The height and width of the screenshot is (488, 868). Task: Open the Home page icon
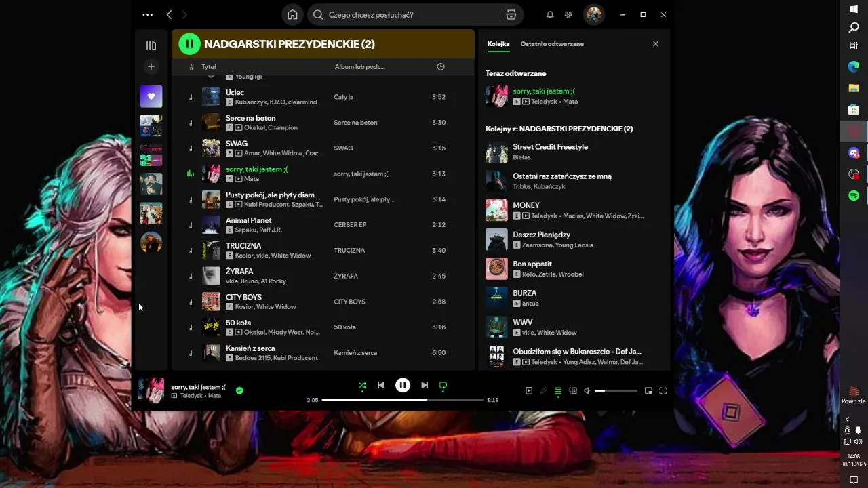292,14
